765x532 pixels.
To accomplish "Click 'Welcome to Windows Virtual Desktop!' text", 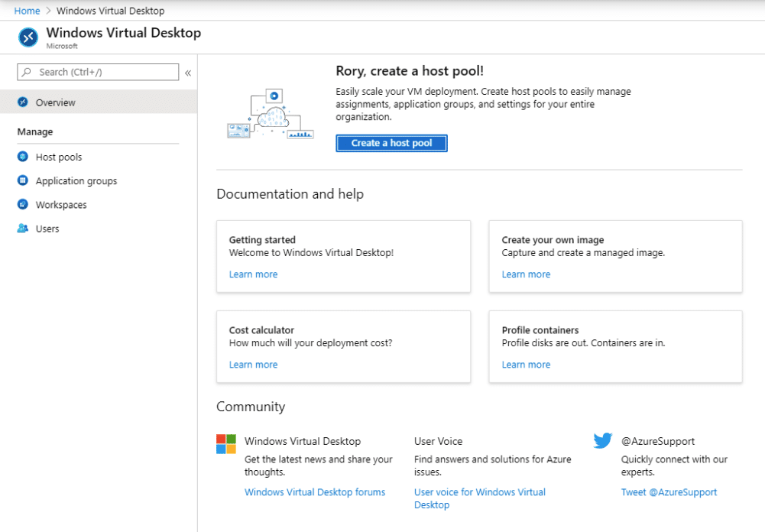I will pos(311,252).
